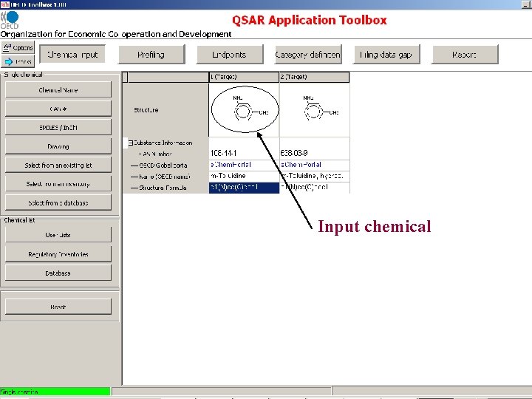Open the Report stage
Screen dimensions: 532x399
pyautogui.click(x=465, y=54)
